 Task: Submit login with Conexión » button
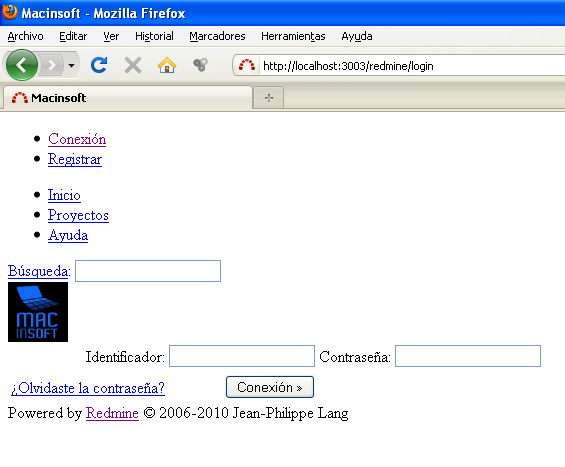click(x=270, y=387)
